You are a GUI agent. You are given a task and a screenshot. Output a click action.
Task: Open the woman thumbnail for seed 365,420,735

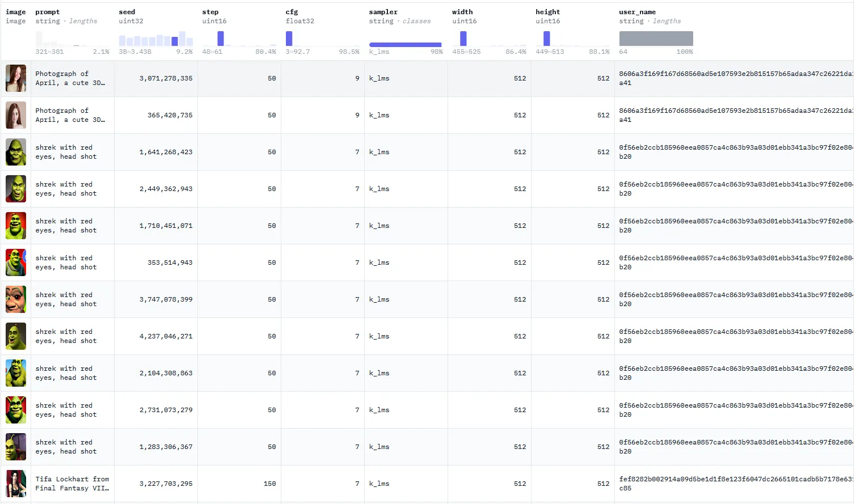(x=16, y=115)
